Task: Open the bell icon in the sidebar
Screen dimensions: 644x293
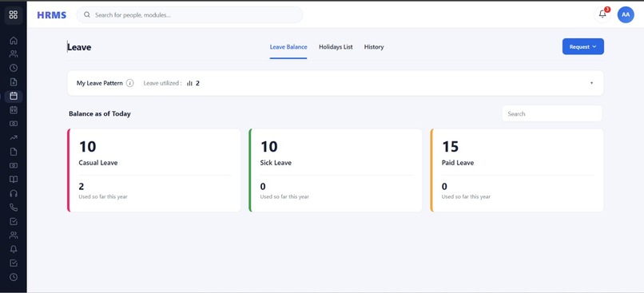Action: [x=14, y=249]
